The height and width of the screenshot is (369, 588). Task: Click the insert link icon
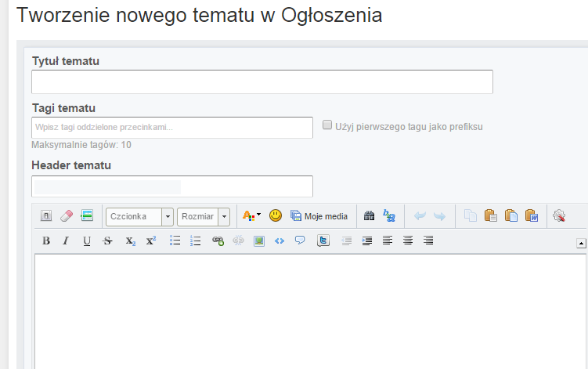point(218,241)
